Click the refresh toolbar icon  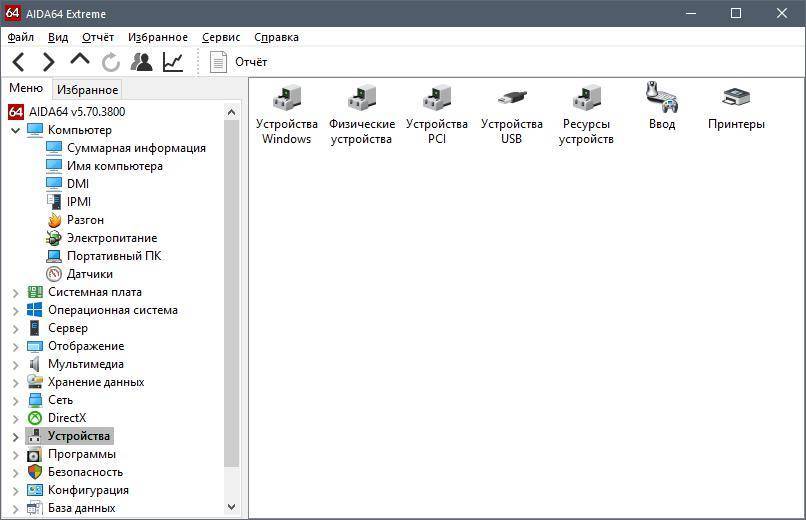(x=110, y=62)
